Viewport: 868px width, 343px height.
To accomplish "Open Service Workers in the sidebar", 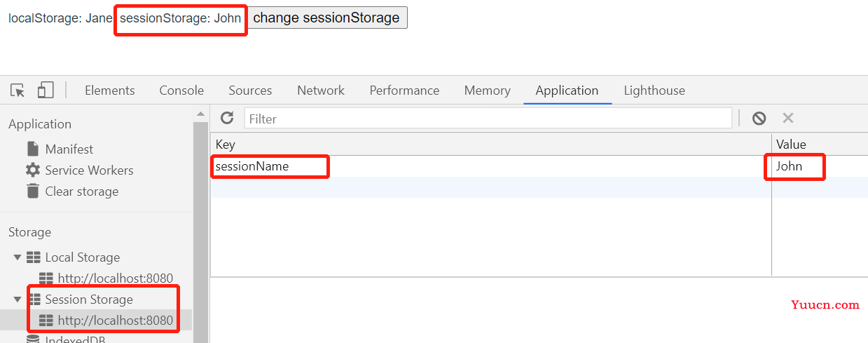I will pos(79,170).
